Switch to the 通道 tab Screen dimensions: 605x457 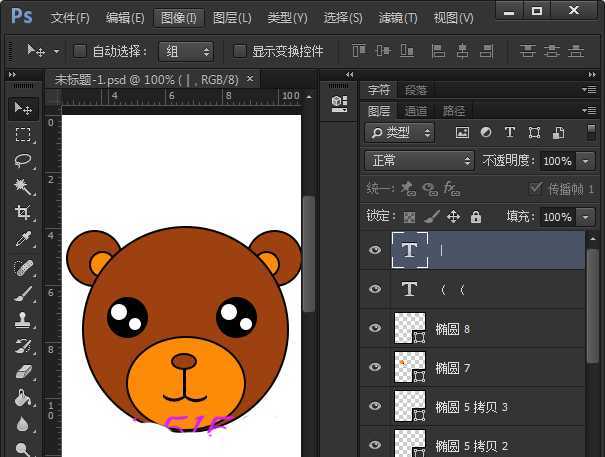[416, 110]
